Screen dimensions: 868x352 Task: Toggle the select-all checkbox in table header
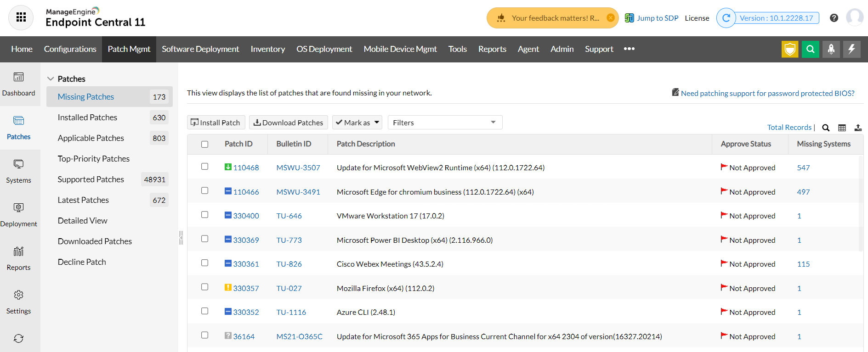click(205, 144)
